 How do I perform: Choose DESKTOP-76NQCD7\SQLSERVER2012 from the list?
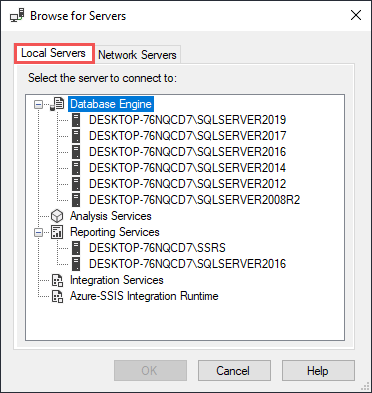[187, 184]
